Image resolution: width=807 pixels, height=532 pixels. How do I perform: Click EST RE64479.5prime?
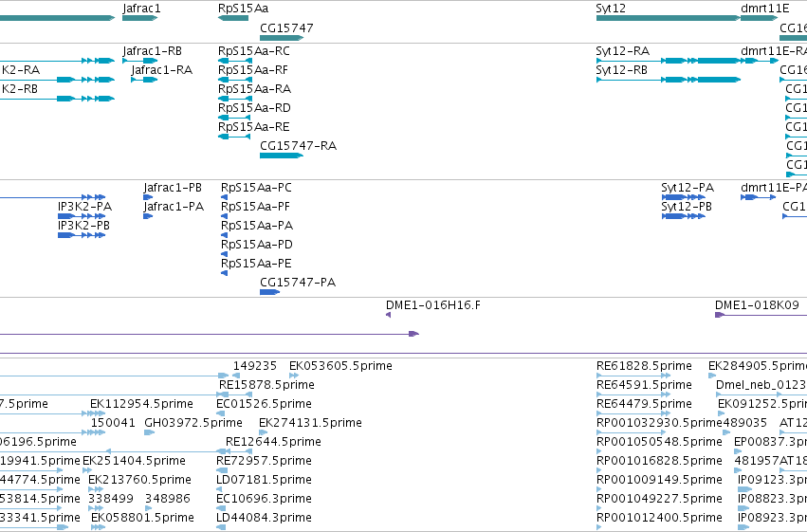click(633, 413)
